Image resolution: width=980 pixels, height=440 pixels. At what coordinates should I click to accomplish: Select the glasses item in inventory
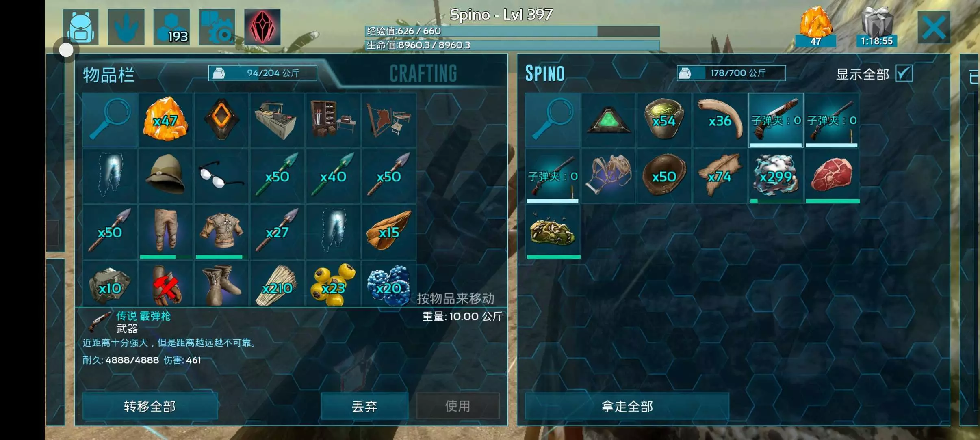221,176
